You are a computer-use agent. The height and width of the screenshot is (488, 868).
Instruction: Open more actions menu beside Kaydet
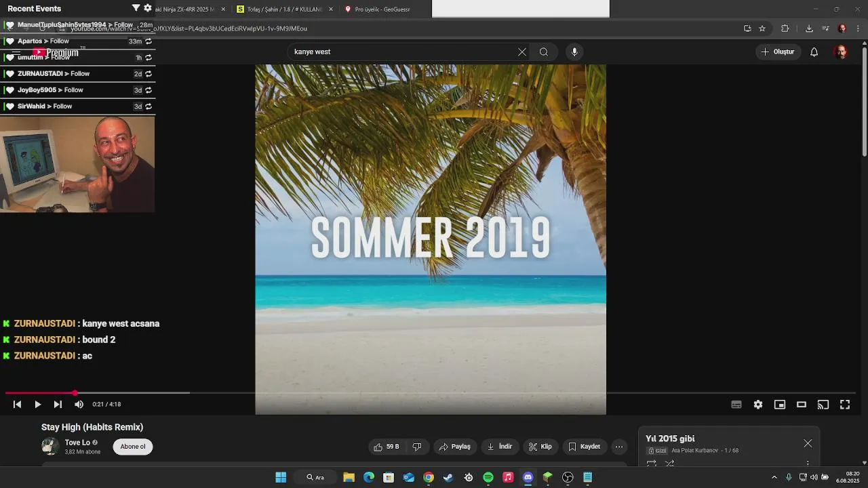[x=619, y=447]
